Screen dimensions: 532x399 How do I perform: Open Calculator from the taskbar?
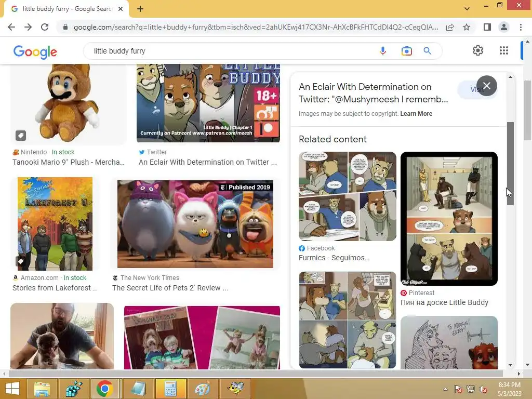click(x=170, y=389)
